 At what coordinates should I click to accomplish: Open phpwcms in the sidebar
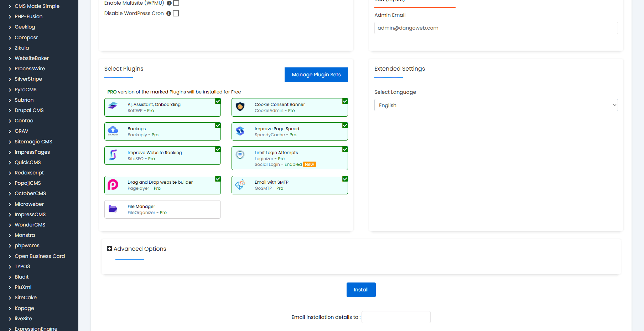click(x=27, y=245)
